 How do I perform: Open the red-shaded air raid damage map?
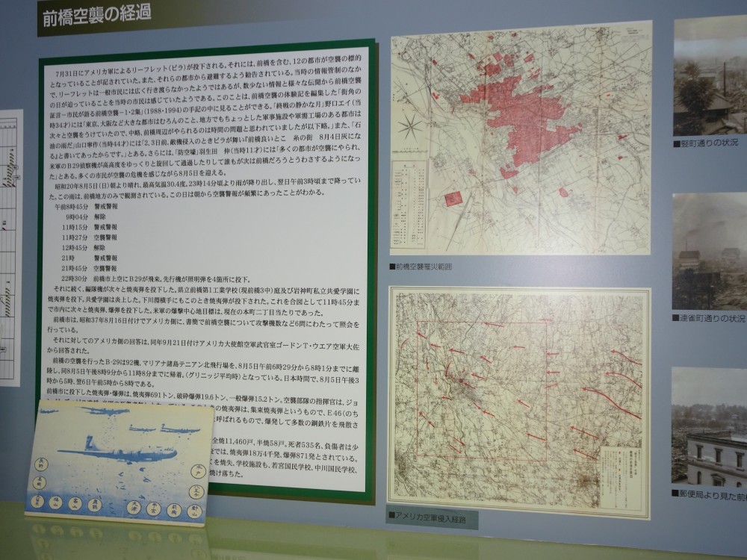click(x=521, y=138)
